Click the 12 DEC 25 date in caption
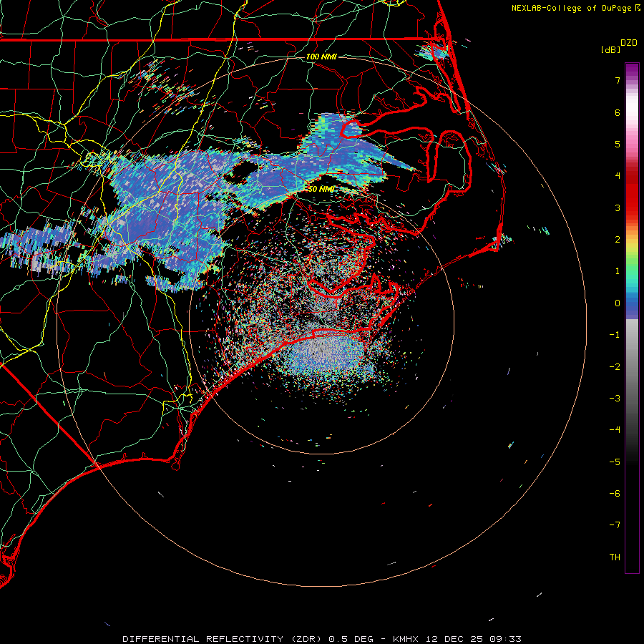 [x=456, y=639]
